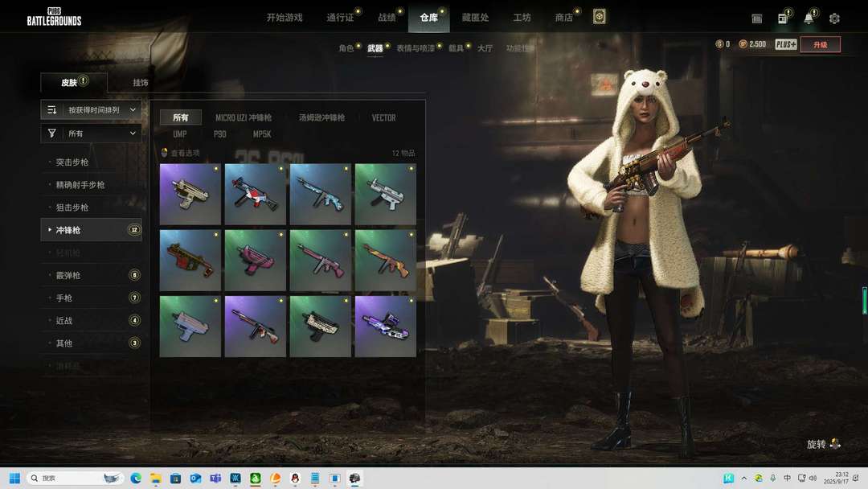Click the gold crate icon beside 商店

point(599,17)
